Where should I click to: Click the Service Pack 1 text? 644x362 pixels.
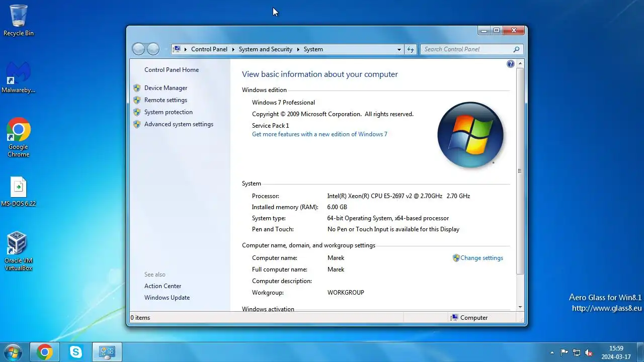pos(271,126)
